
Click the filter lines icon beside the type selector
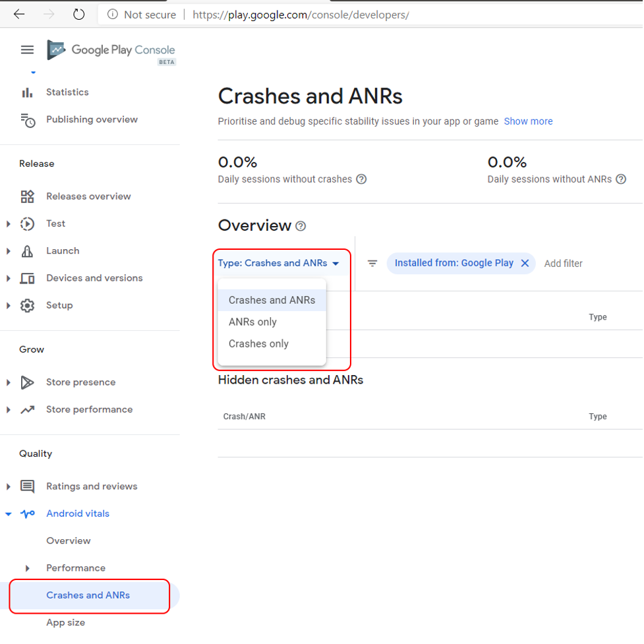(372, 263)
